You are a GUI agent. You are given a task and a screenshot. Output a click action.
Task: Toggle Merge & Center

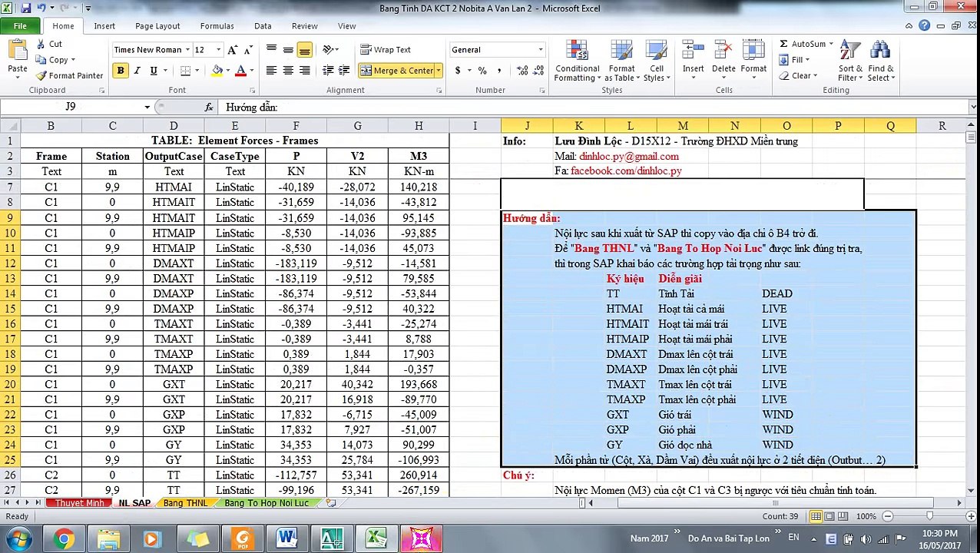point(396,71)
